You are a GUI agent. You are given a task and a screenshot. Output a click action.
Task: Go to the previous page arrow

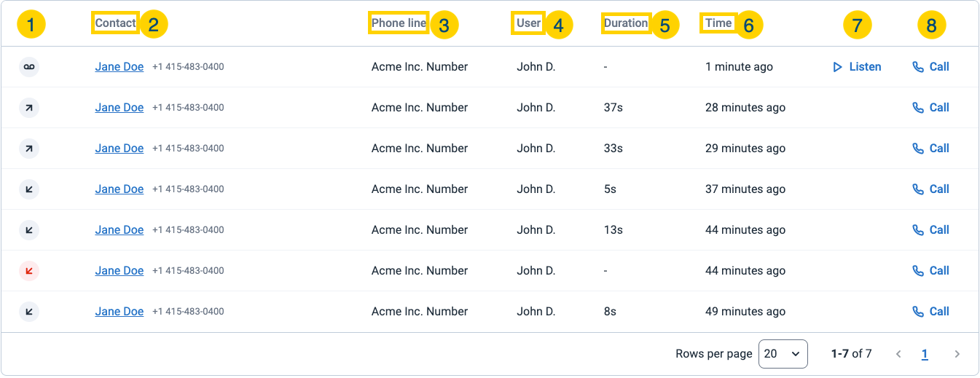click(898, 354)
